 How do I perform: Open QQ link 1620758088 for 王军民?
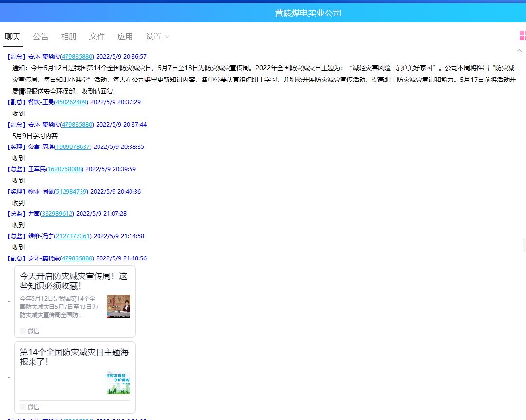[x=65, y=169]
